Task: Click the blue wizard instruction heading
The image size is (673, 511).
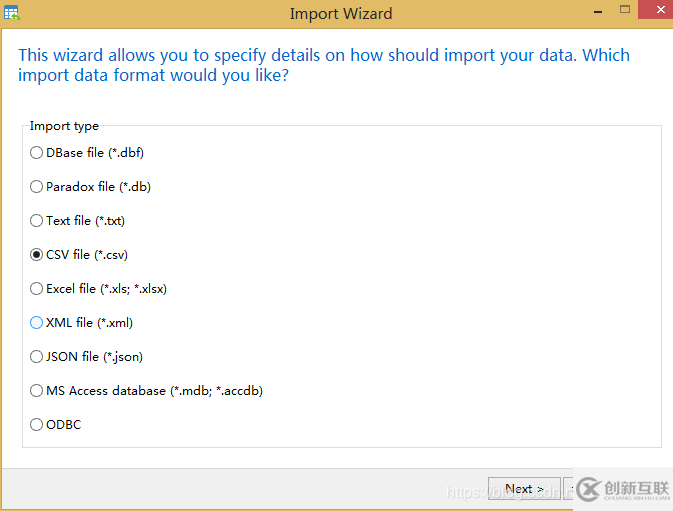Action: (324, 65)
